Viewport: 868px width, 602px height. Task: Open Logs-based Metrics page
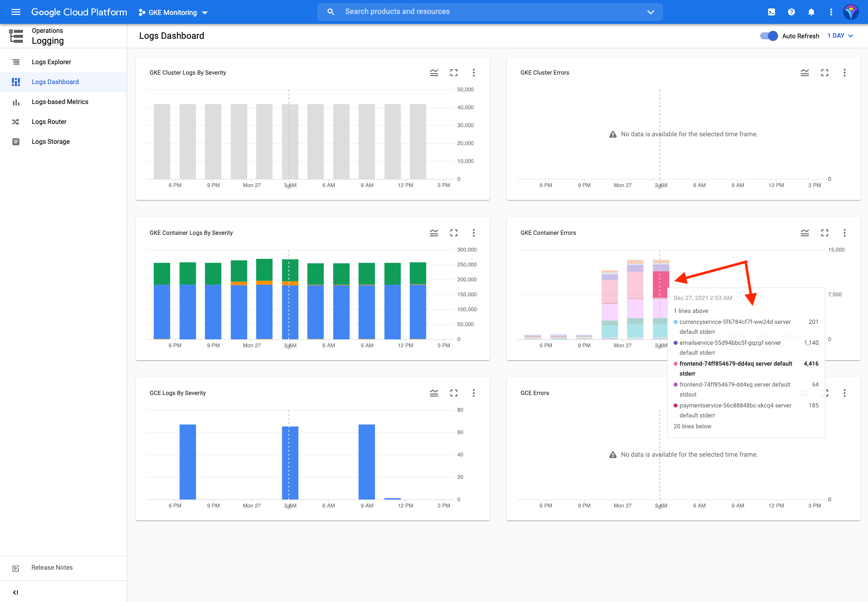pos(64,102)
